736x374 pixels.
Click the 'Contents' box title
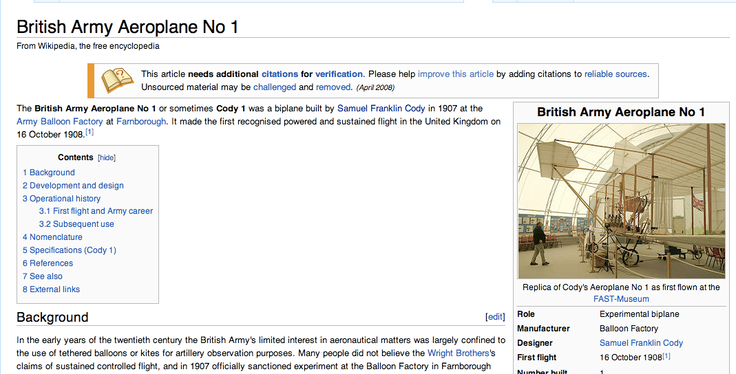pyautogui.click(x=76, y=158)
